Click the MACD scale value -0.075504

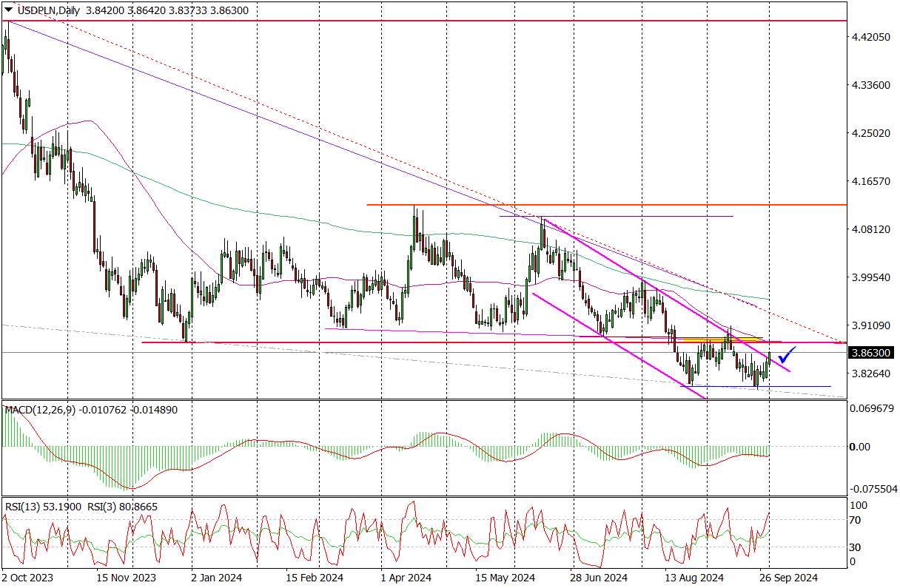pyautogui.click(x=873, y=489)
